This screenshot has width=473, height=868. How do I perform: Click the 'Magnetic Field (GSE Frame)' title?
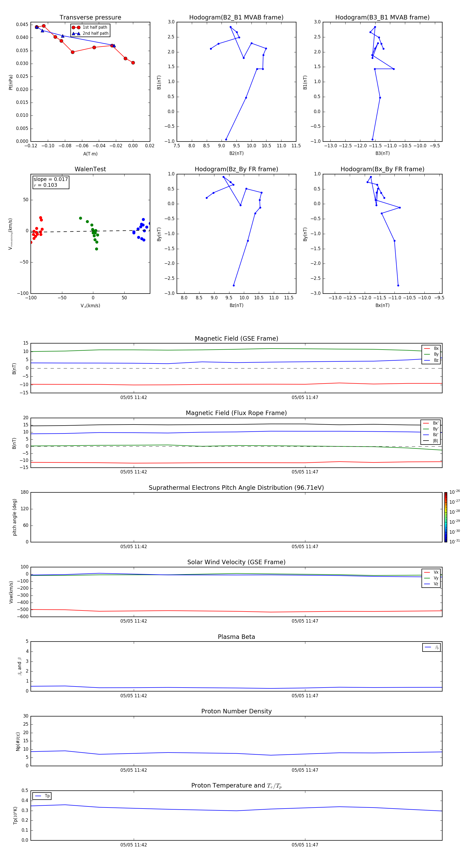click(x=236, y=339)
